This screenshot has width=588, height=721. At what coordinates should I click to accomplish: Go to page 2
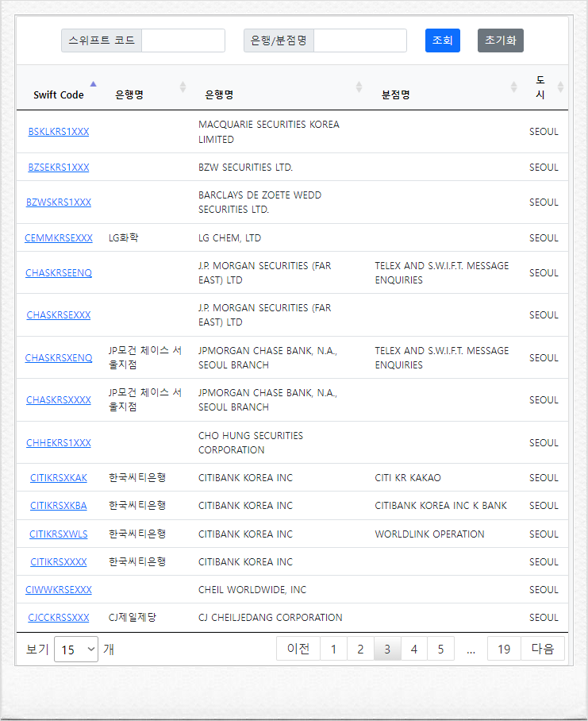360,649
